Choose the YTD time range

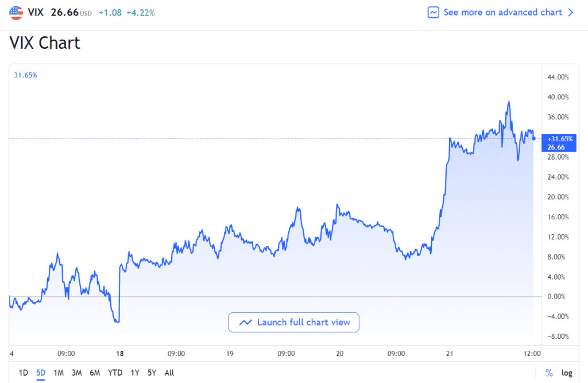(115, 373)
